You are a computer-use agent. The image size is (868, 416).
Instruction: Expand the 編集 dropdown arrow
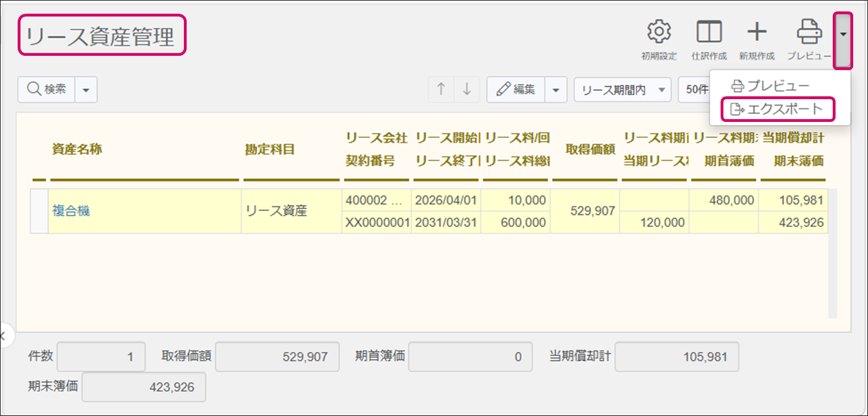tap(556, 90)
